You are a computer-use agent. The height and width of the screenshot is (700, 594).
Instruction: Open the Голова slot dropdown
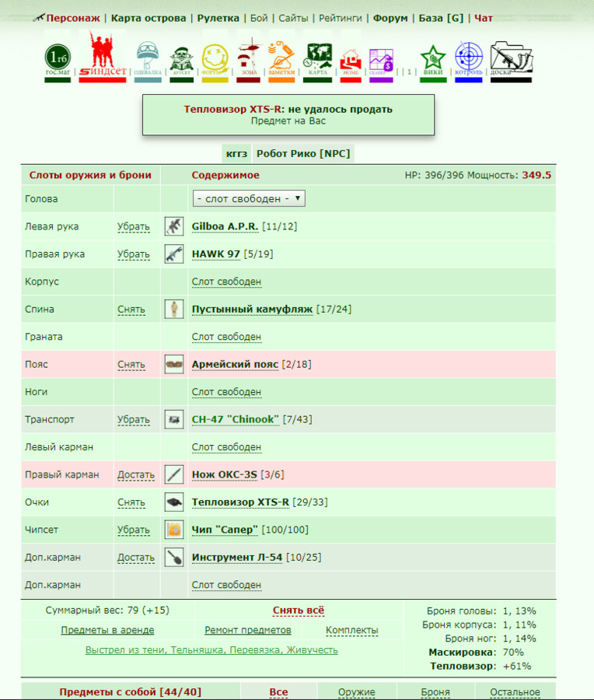tap(249, 198)
